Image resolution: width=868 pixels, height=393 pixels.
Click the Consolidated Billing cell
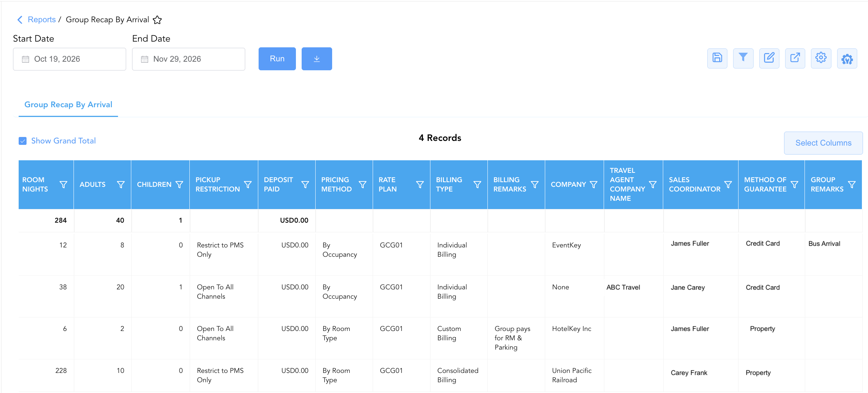tap(458, 375)
